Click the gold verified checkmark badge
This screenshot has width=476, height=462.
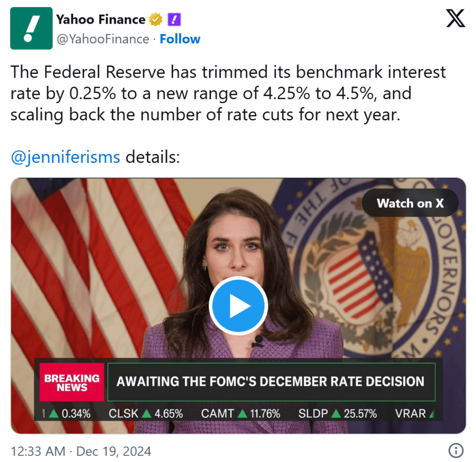click(x=155, y=20)
